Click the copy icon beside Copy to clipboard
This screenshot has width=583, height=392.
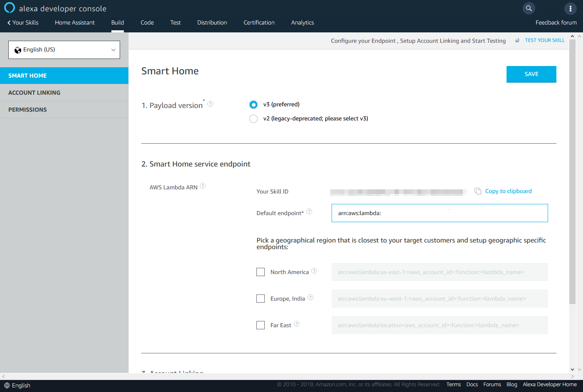[x=478, y=191]
